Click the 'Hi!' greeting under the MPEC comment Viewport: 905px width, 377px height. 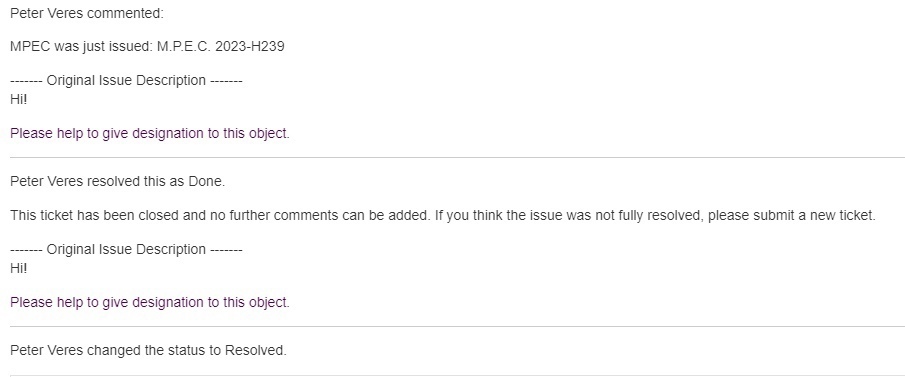point(18,99)
